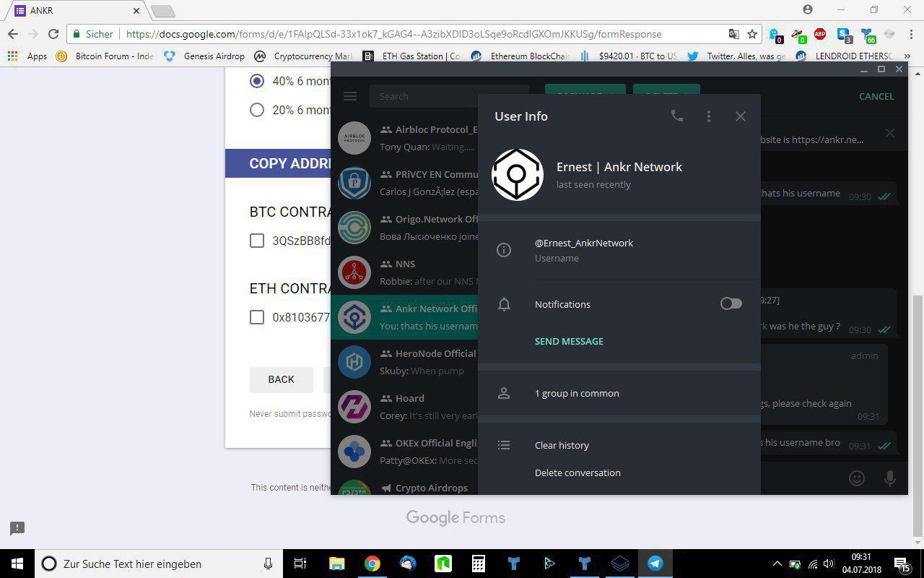Click CANCEL in Telegram's top bar
The image size is (924, 578).
coord(876,96)
